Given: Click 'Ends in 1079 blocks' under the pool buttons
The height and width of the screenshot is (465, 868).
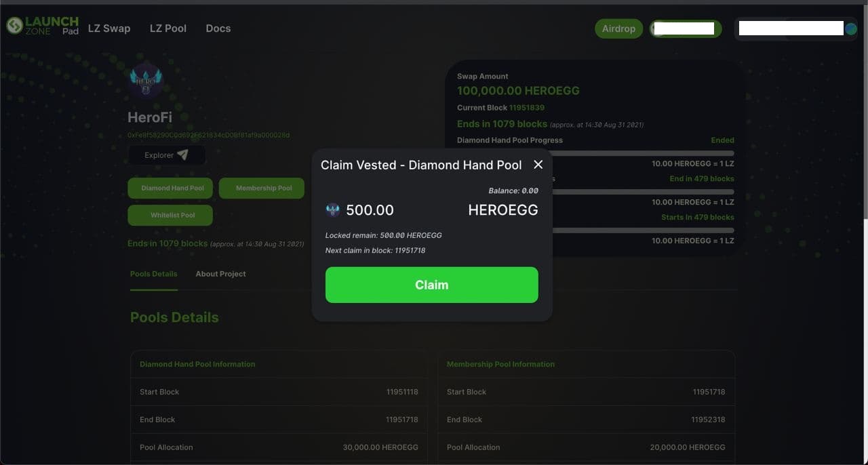Looking at the screenshot, I should pyautogui.click(x=167, y=243).
